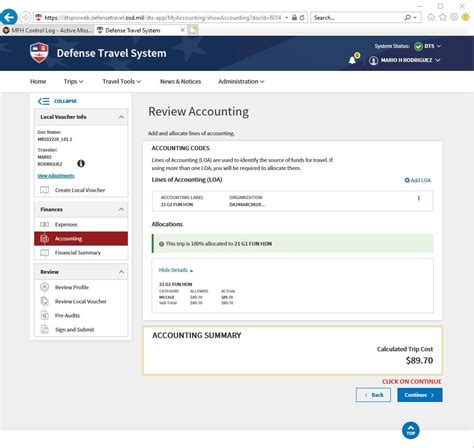The width and height of the screenshot is (474, 448).
Task: Click the 100% allocated message banner
Action: 293,244
